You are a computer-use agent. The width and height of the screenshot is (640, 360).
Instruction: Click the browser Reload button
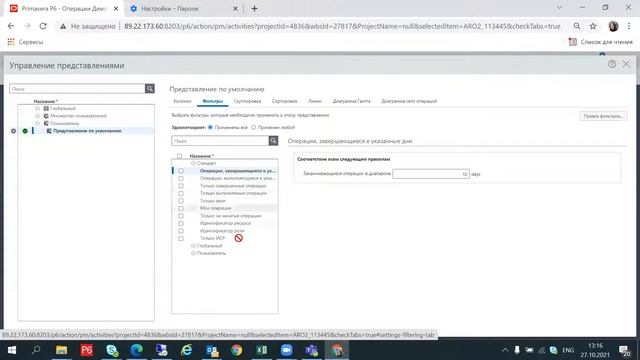click(43, 26)
